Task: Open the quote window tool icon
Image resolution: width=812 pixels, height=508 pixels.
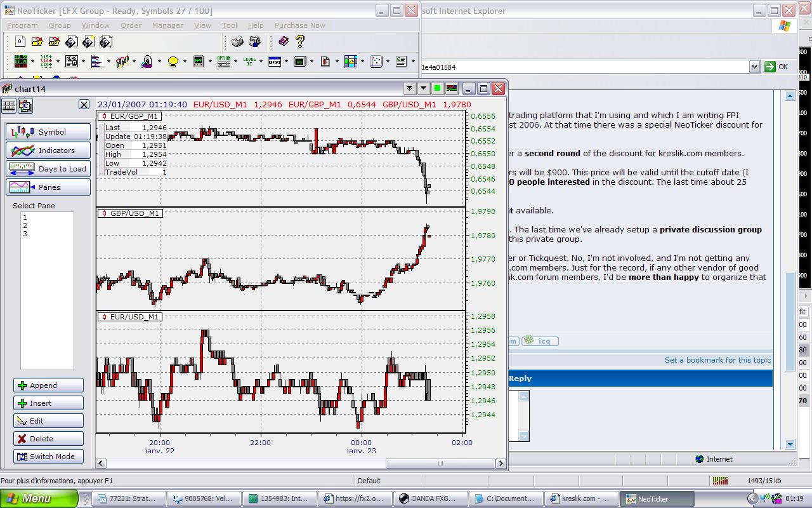Action: [20, 62]
